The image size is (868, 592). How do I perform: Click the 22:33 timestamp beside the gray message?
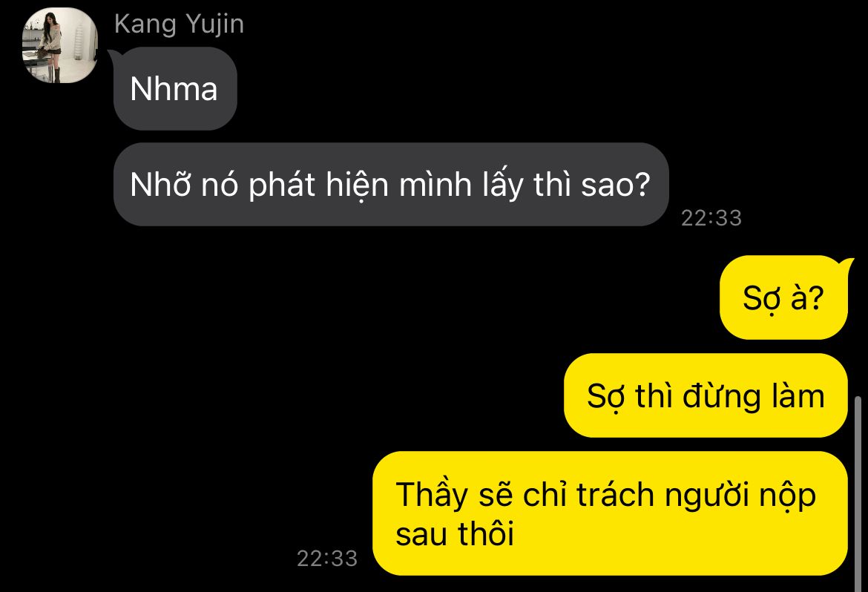pyautogui.click(x=711, y=218)
